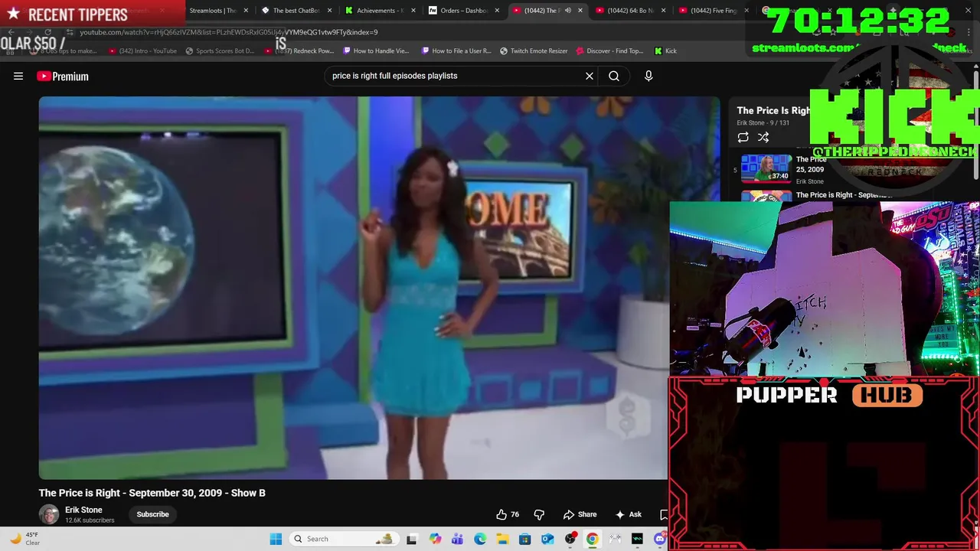Open Task View on taskbar
The height and width of the screenshot is (551, 980).
click(412, 539)
